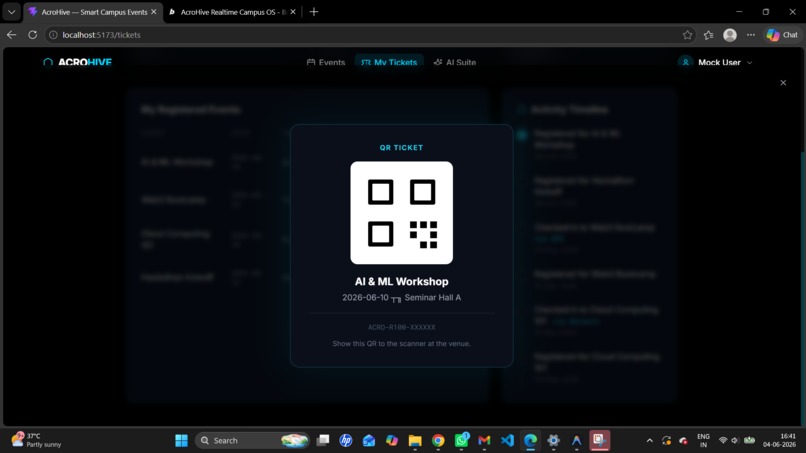Image resolution: width=806 pixels, height=453 pixels.
Task: Open a new browser tab
Action: [314, 12]
